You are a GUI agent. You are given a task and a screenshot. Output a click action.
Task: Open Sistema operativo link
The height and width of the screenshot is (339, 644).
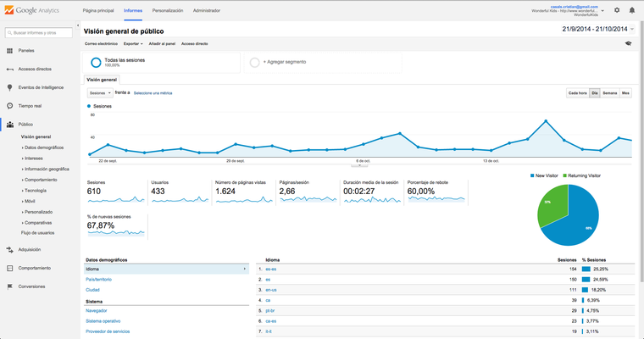[x=103, y=321]
